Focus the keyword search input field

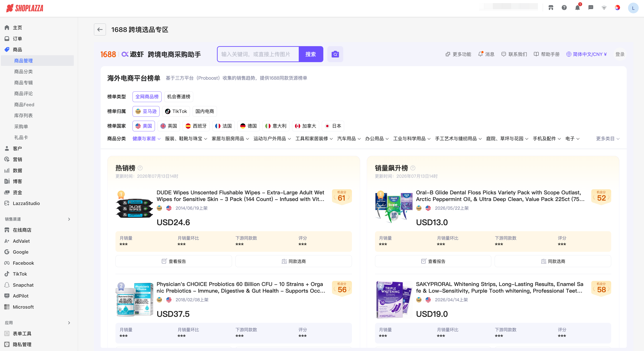[x=258, y=54]
